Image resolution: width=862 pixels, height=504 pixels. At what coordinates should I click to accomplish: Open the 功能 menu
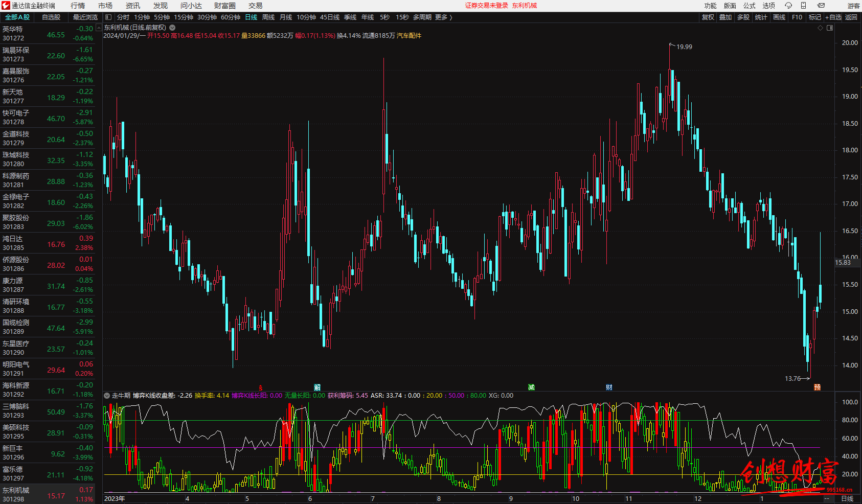[711, 6]
